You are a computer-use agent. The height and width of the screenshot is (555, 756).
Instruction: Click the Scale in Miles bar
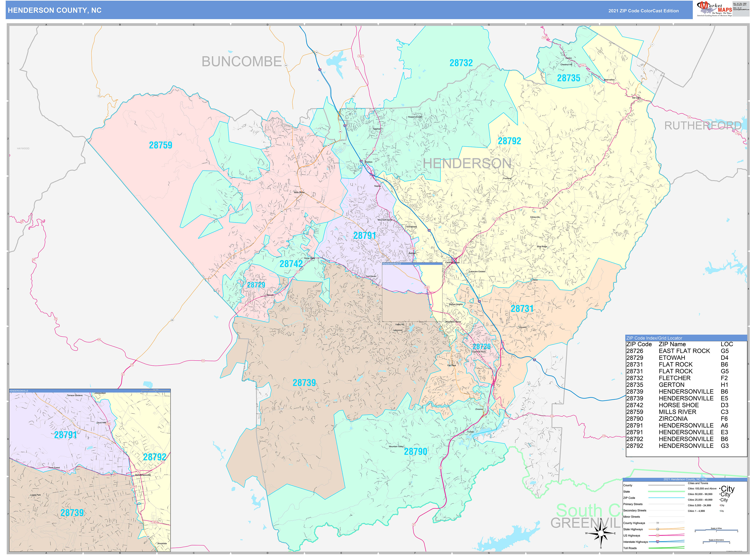[x=717, y=530]
